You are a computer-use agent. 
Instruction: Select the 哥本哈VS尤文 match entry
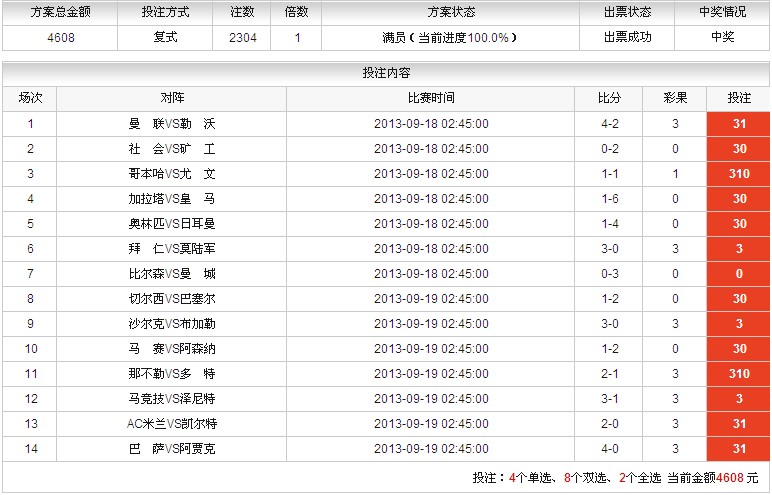(171, 174)
